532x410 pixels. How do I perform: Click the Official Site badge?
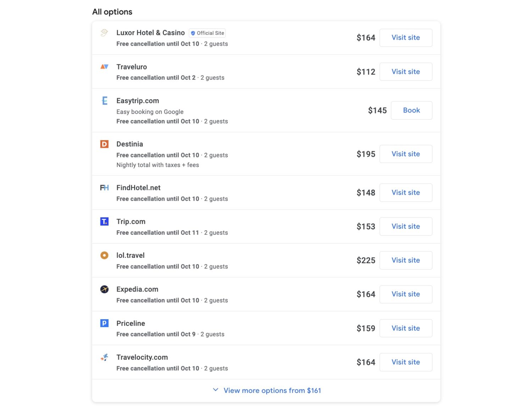click(x=207, y=33)
